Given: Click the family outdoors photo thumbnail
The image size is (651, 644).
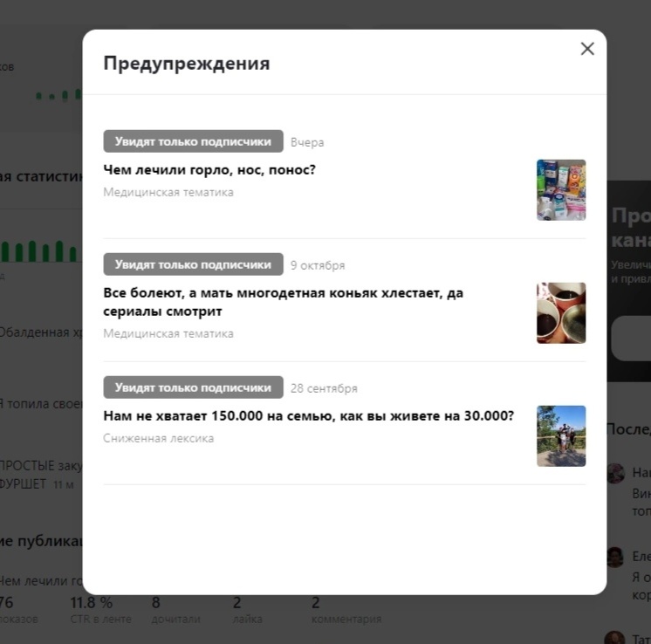Looking at the screenshot, I should tap(561, 436).
